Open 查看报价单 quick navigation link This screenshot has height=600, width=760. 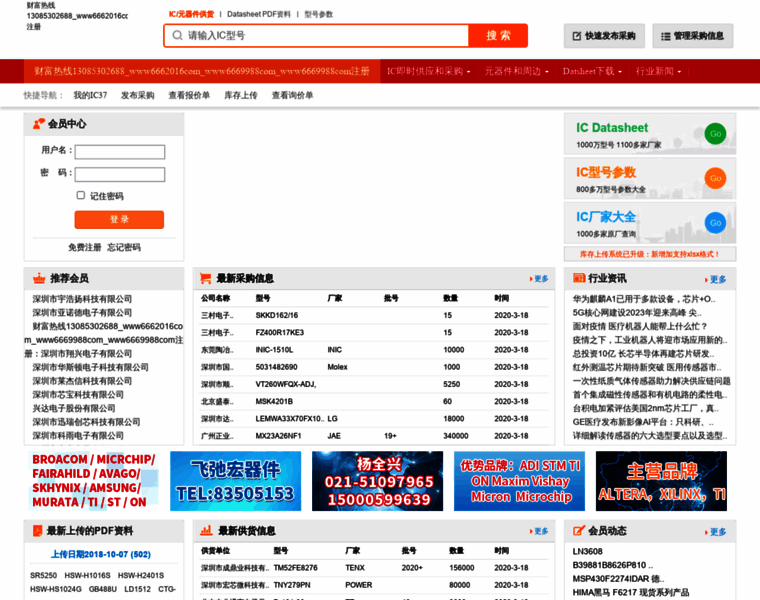[189, 95]
